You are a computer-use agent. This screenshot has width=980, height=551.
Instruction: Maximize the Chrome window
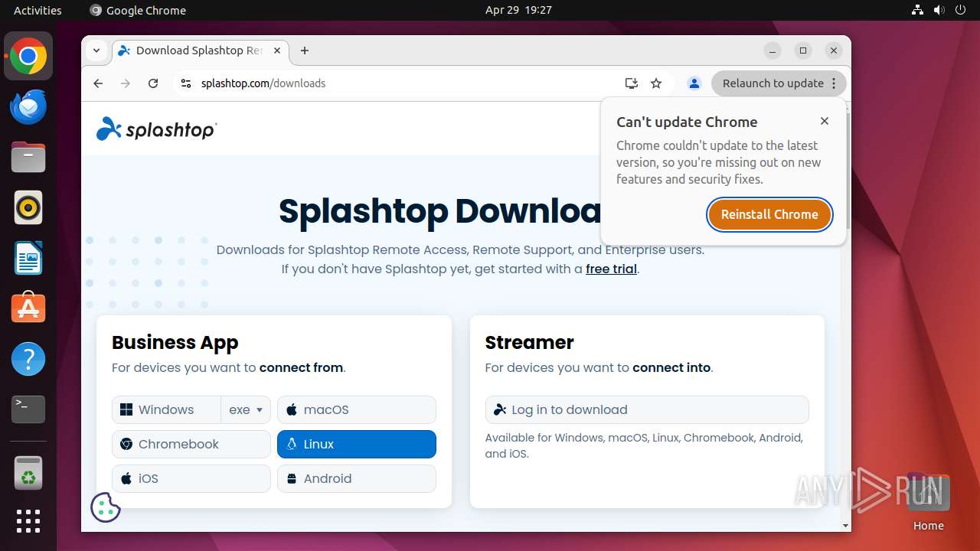pyautogui.click(x=803, y=51)
